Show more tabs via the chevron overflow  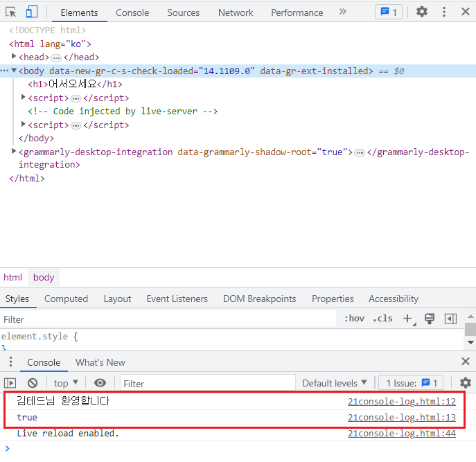click(x=342, y=12)
